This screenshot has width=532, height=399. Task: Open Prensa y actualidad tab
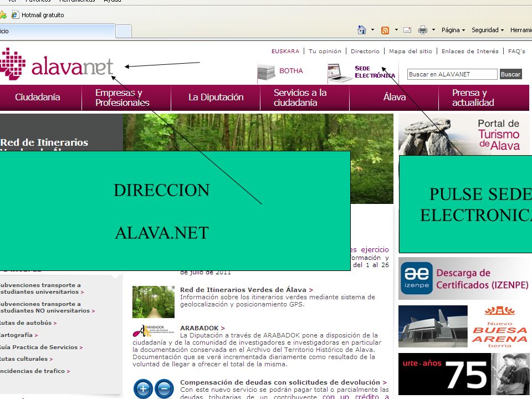[484, 98]
